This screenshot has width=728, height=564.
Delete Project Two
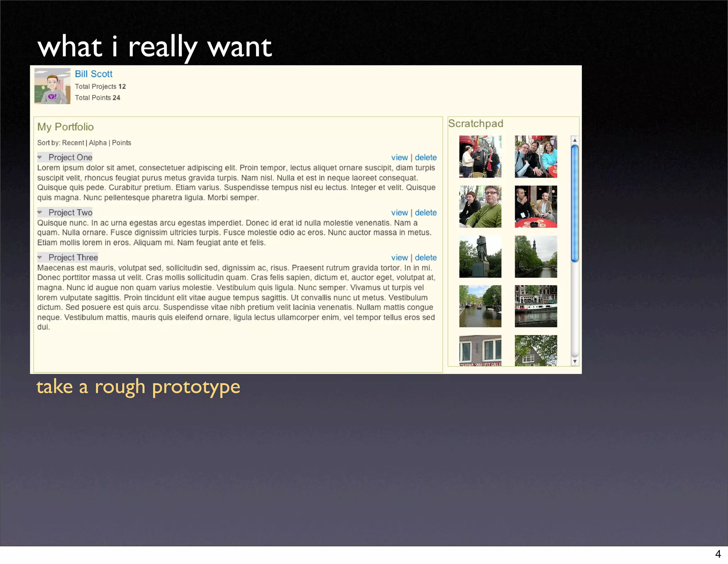425,213
